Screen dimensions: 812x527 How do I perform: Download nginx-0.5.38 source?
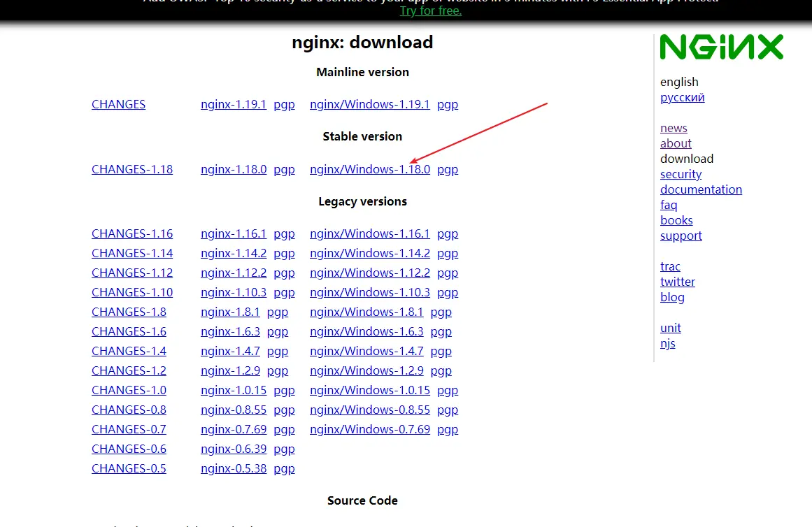click(x=234, y=468)
